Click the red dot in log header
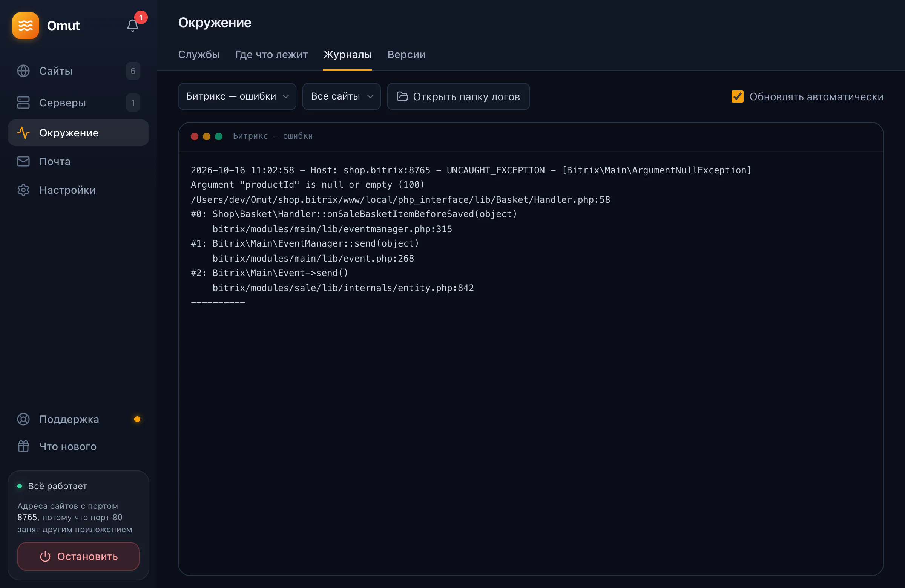This screenshot has height=588, width=905. [x=194, y=136]
